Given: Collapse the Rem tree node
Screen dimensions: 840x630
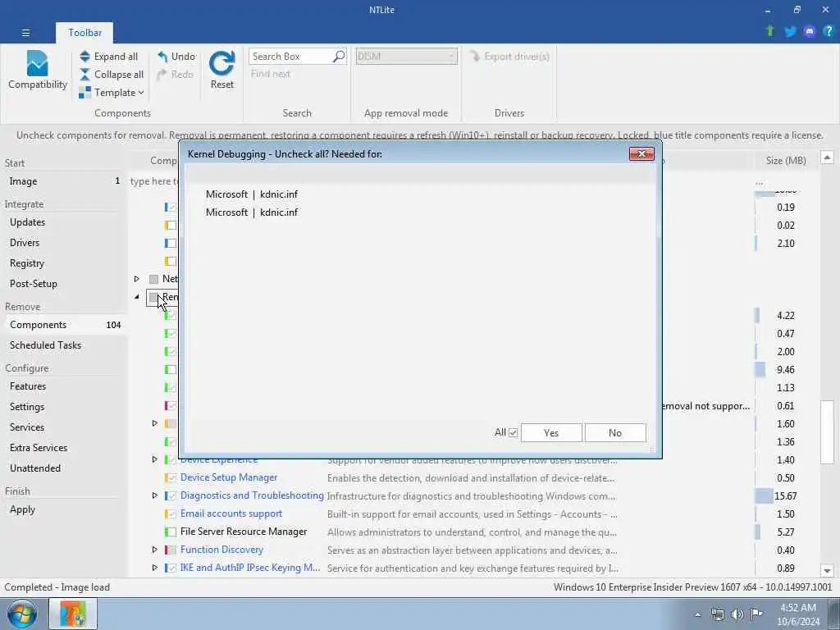Looking at the screenshot, I should tap(137, 297).
